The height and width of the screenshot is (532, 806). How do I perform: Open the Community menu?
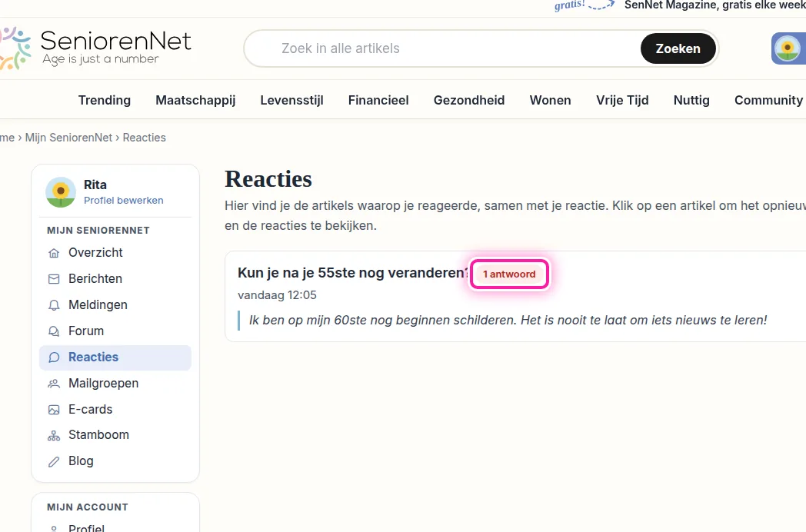768,100
